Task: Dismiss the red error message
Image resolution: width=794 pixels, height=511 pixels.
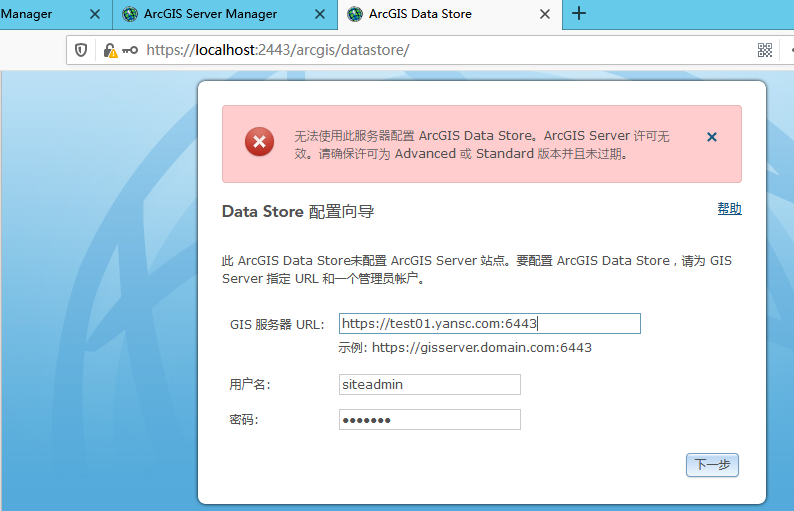Action: click(x=711, y=137)
